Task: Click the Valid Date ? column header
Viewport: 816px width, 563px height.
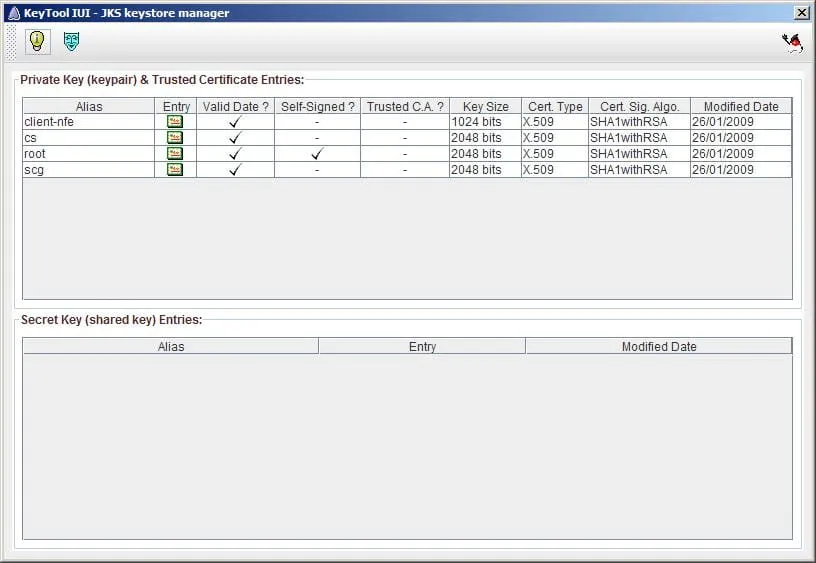Action: point(236,107)
